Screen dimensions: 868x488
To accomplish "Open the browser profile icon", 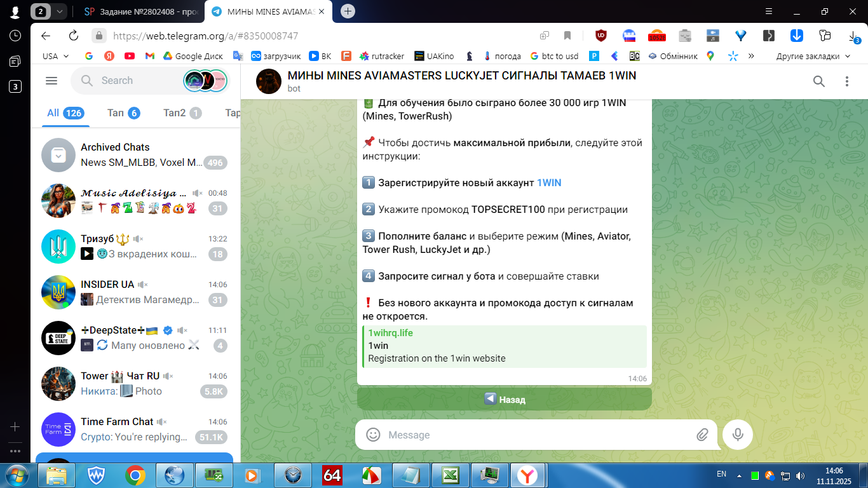I will 15,11.
